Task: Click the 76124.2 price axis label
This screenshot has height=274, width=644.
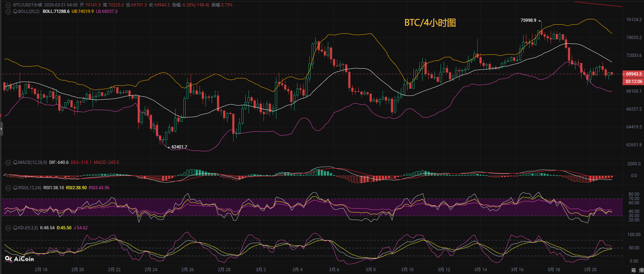Action: (x=634, y=20)
